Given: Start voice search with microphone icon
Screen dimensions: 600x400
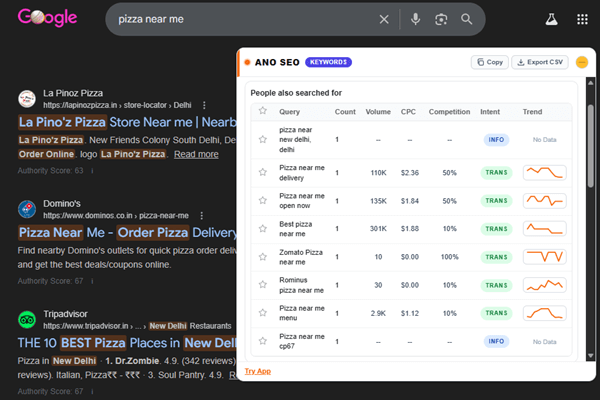Looking at the screenshot, I should [x=415, y=19].
